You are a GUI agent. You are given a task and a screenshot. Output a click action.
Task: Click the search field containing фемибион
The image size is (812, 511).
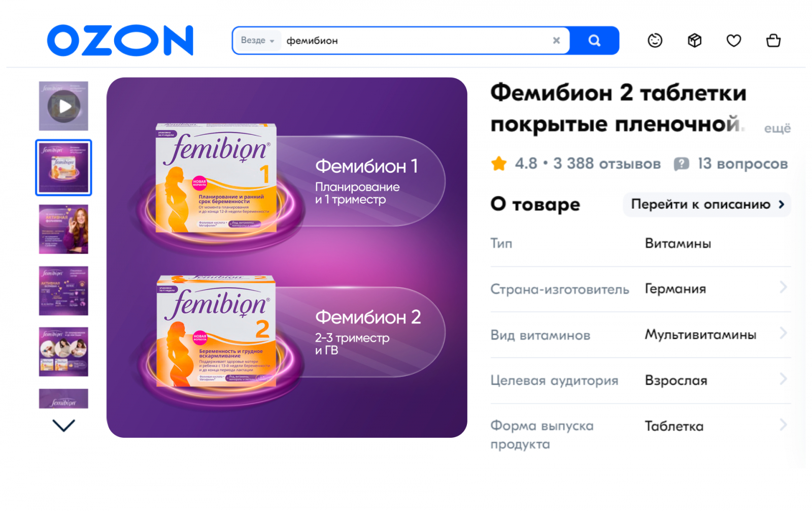click(x=416, y=40)
